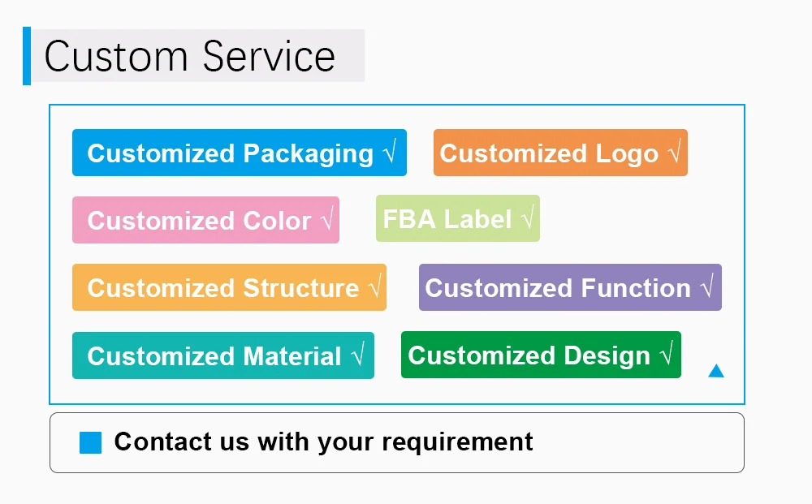The height and width of the screenshot is (504, 812).
Task: Select the Customized Logo badge
Action: click(x=560, y=153)
